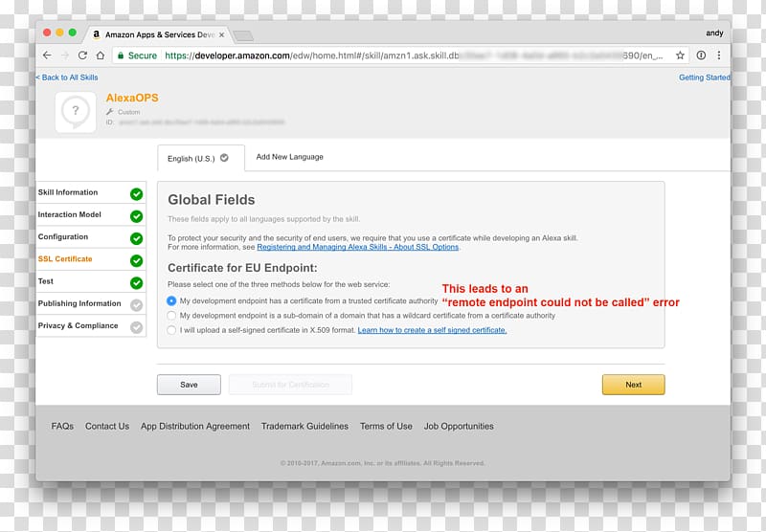Click the browser forward arrow

(x=65, y=55)
